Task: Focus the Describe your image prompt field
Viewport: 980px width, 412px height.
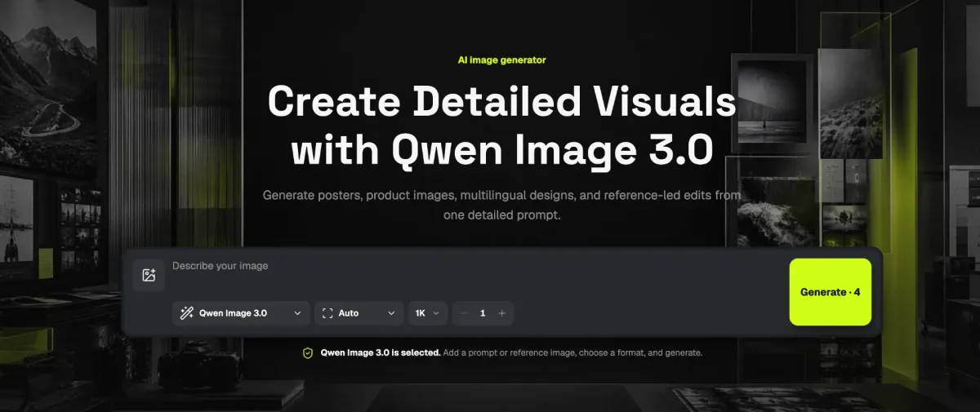Action: point(476,275)
